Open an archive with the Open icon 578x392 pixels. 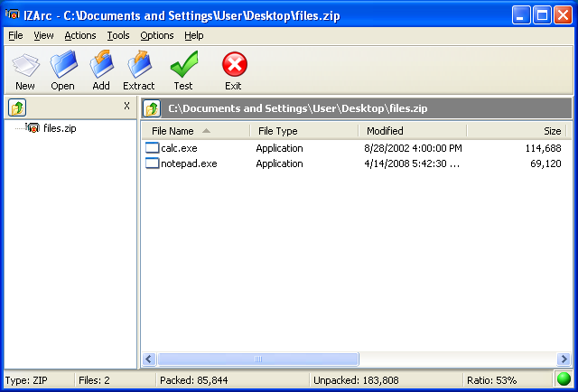coord(63,68)
